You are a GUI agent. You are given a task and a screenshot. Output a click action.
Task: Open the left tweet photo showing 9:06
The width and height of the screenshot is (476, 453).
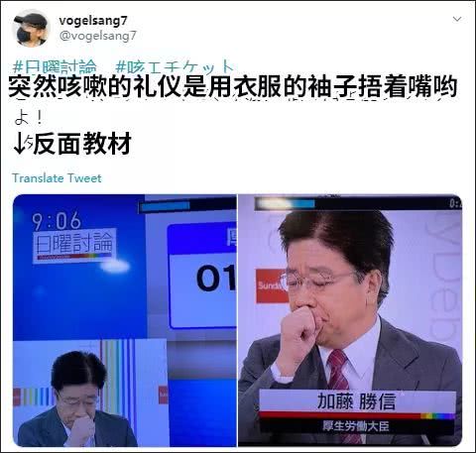(x=125, y=320)
